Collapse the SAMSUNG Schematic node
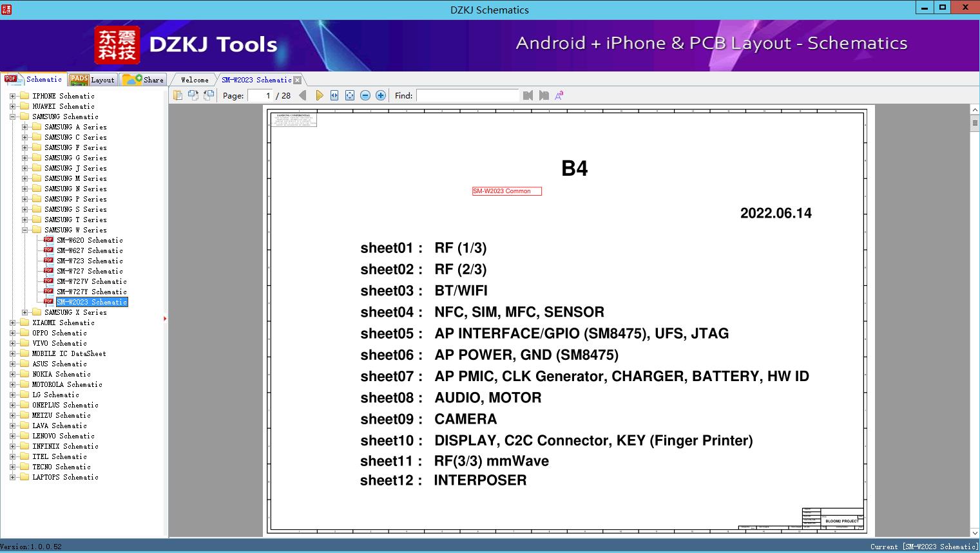 pos(12,117)
